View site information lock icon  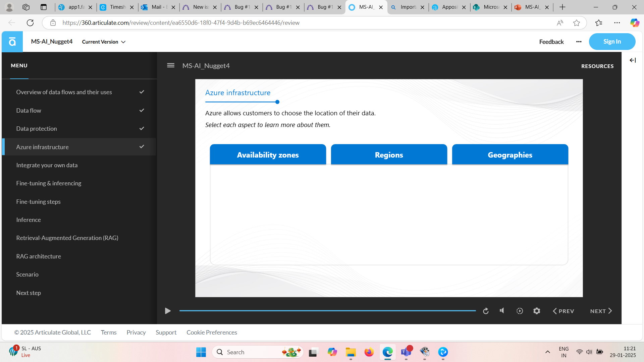click(53, 23)
